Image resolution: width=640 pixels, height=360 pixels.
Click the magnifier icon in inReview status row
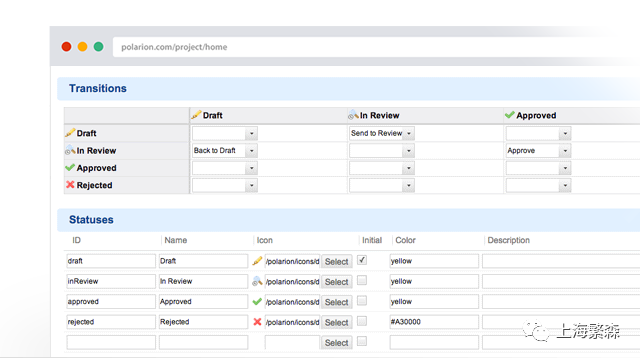pos(257,281)
